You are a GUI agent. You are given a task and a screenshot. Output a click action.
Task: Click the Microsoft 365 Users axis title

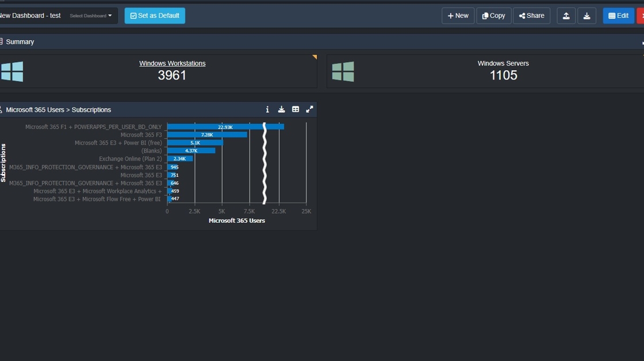pyautogui.click(x=236, y=221)
